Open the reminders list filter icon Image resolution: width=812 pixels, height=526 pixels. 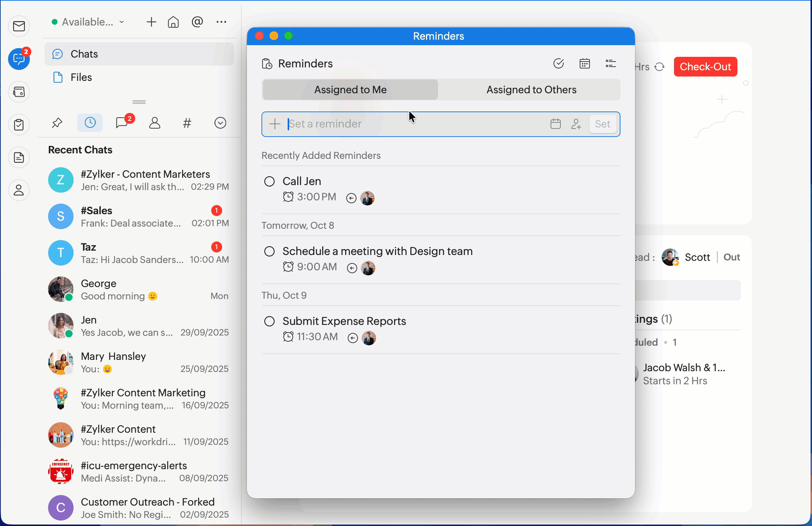point(611,64)
